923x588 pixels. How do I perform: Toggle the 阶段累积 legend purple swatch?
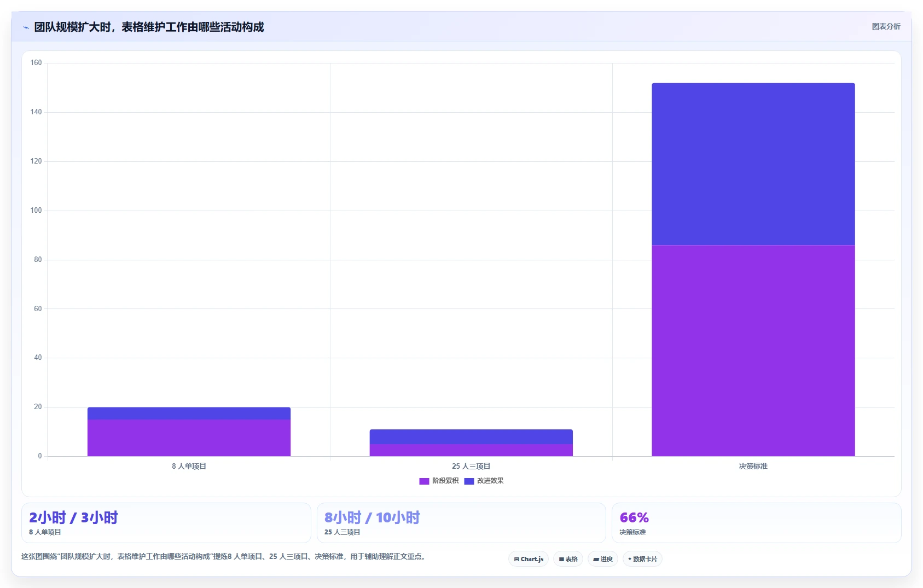[424, 481]
